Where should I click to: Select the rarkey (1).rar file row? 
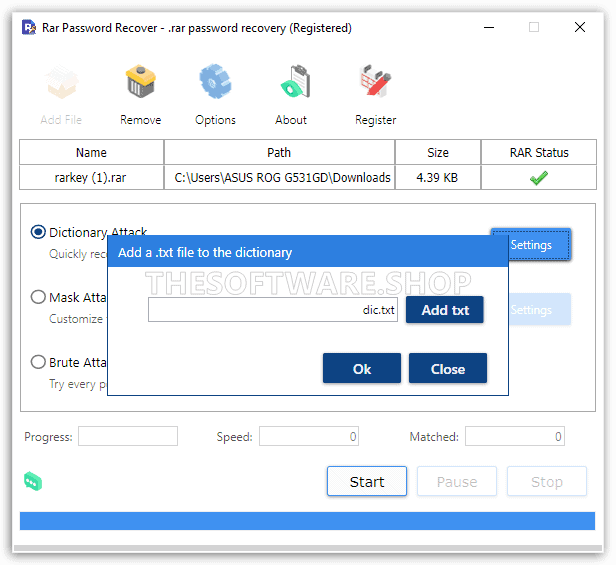point(91,178)
